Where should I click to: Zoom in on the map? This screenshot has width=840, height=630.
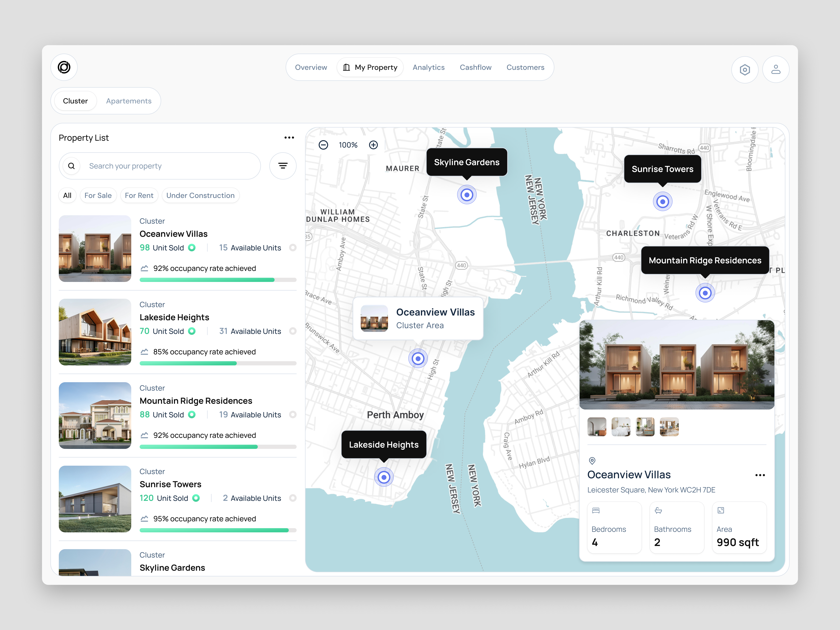[373, 145]
